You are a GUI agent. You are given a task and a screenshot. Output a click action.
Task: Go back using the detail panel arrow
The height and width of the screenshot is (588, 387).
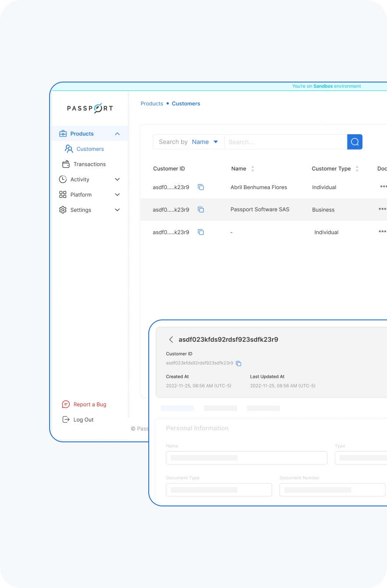tap(171, 340)
